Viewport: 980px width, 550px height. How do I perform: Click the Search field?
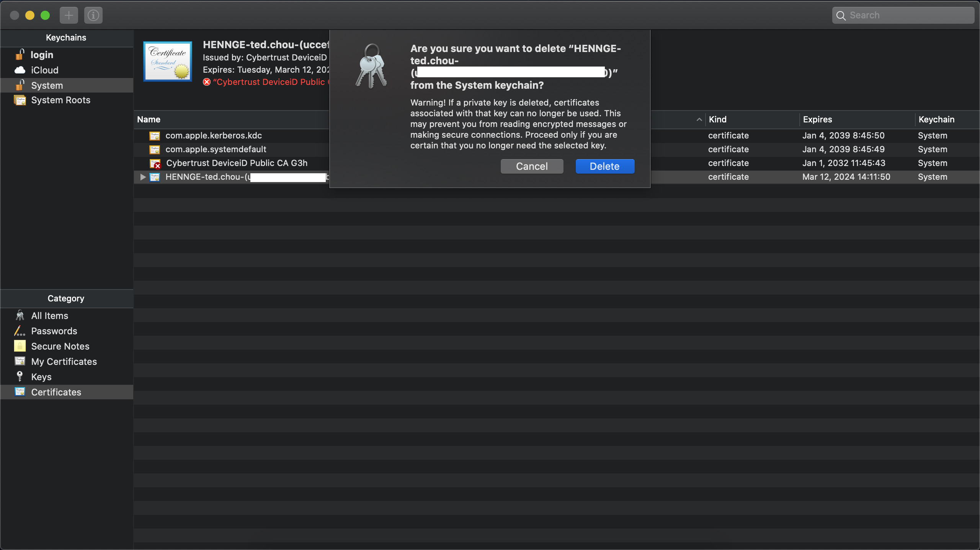click(907, 15)
